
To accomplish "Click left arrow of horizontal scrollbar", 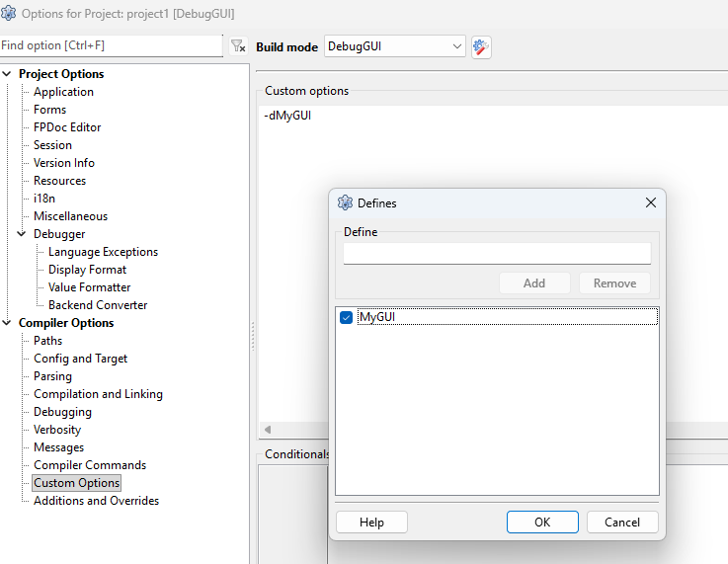I will 268,430.
